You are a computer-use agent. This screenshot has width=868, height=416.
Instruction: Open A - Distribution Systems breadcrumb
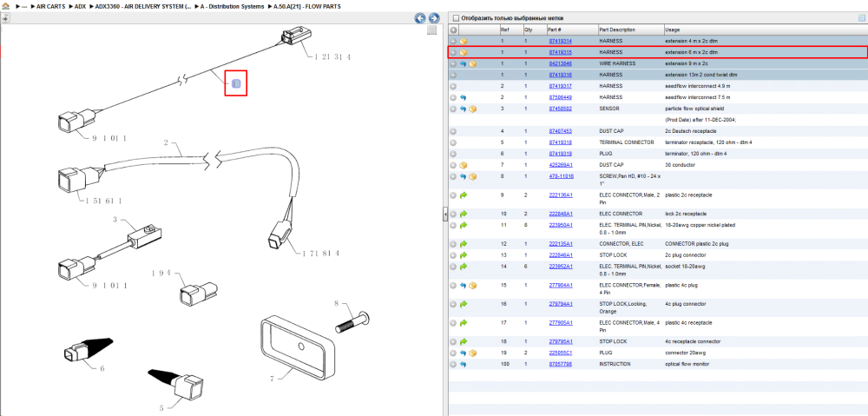pyautogui.click(x=233, y=6)
